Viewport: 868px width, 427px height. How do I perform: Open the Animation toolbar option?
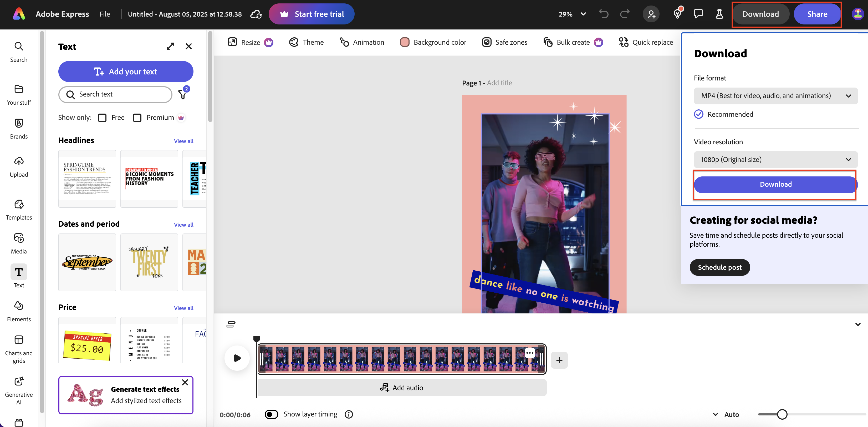[362, 42]
